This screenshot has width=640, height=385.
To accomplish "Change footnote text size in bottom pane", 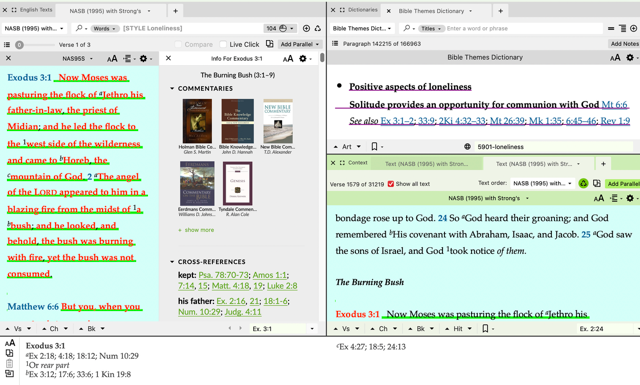I will (x=10, y=343).
